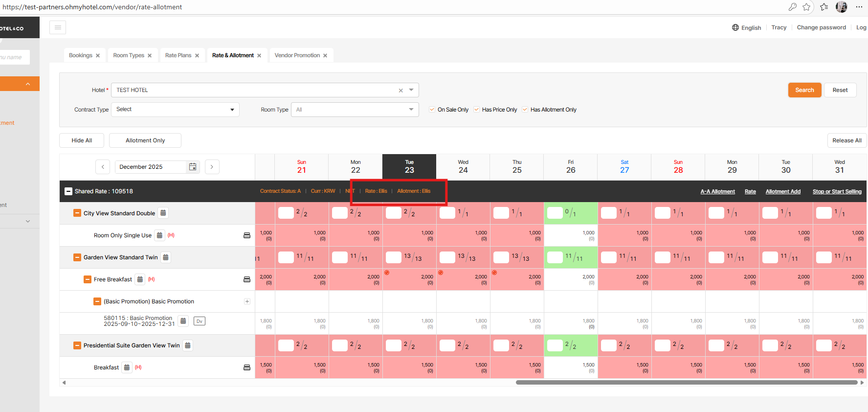Toggle sidebar with hamburger menu button
Viewport: 868px width, 412px height.
tap(58, 27)
